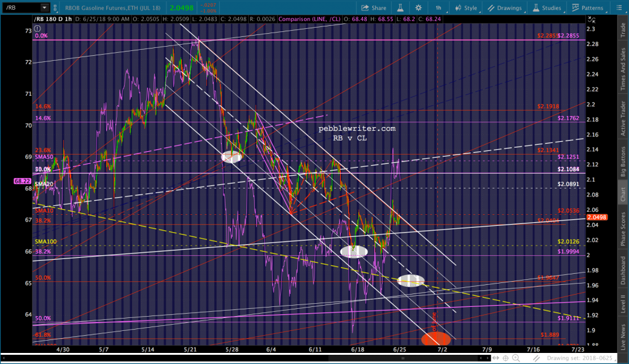Click the chart collapse arrows icon
Screen dimensions: 629x364
591,19
